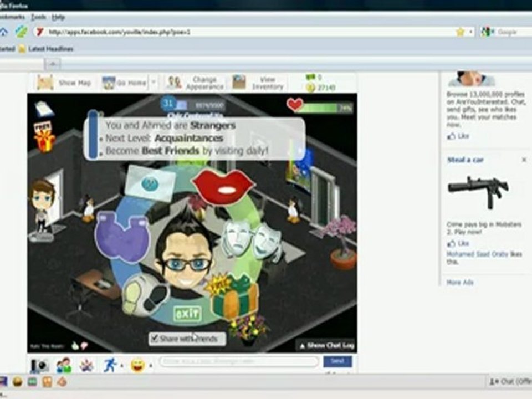
Task: Click the avatar standing by the door
Action: [43, 207]
